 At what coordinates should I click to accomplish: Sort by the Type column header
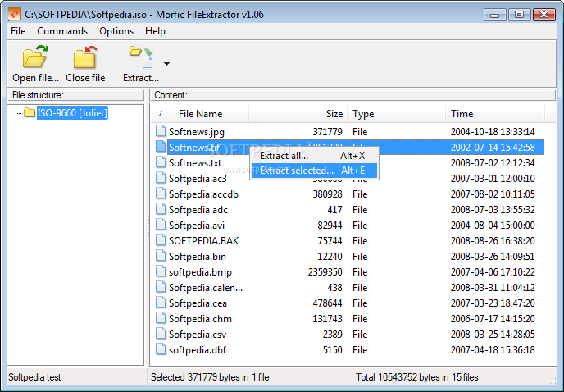click(397, 114)
